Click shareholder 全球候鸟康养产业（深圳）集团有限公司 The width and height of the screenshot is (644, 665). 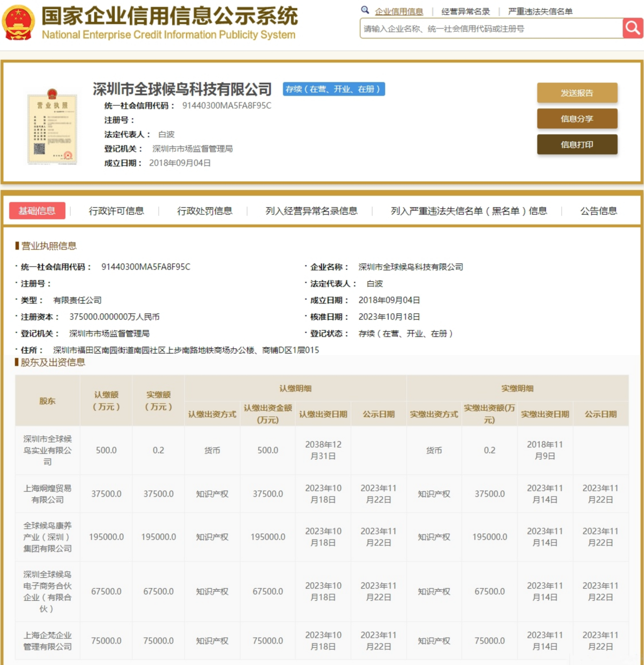click(x=47, y=537)
